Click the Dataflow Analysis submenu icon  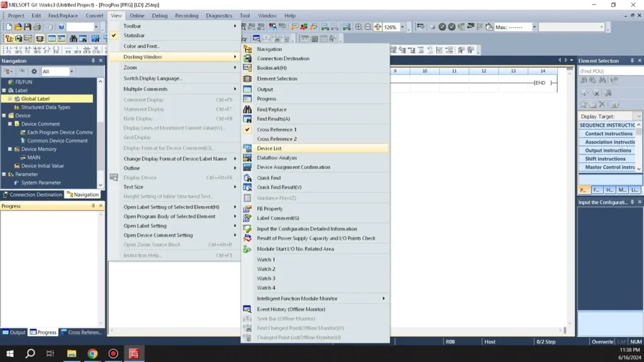(x=247, y=158)
